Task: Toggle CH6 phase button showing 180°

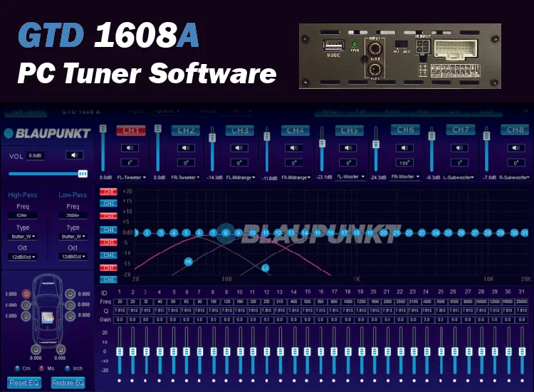Action: tap(404, 163)
